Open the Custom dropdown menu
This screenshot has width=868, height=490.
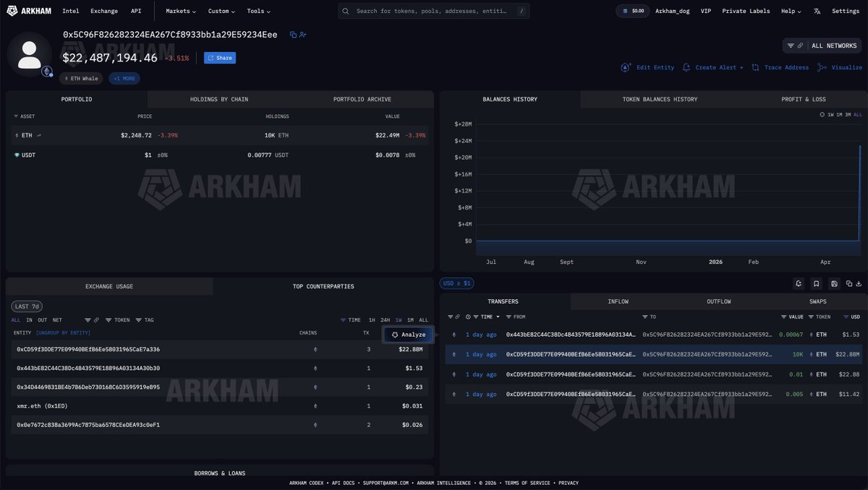pos(222,11)
